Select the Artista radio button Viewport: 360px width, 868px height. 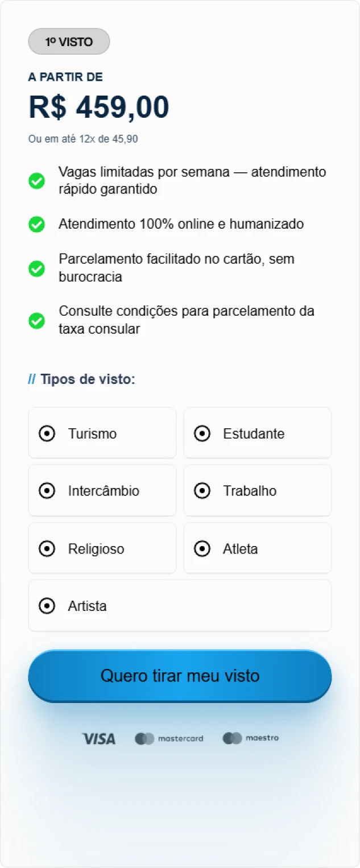point(47,606)
